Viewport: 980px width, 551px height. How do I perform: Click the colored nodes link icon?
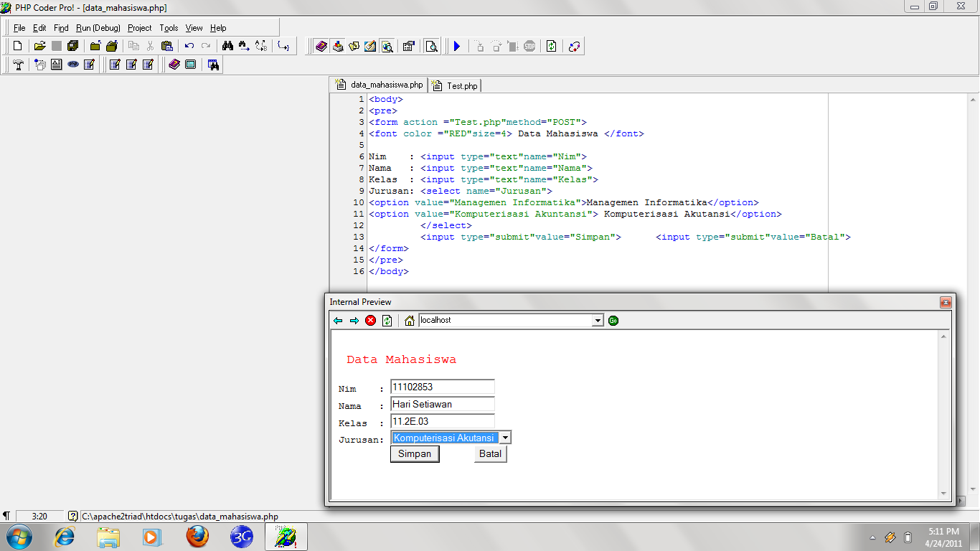[x=574, y=46]
